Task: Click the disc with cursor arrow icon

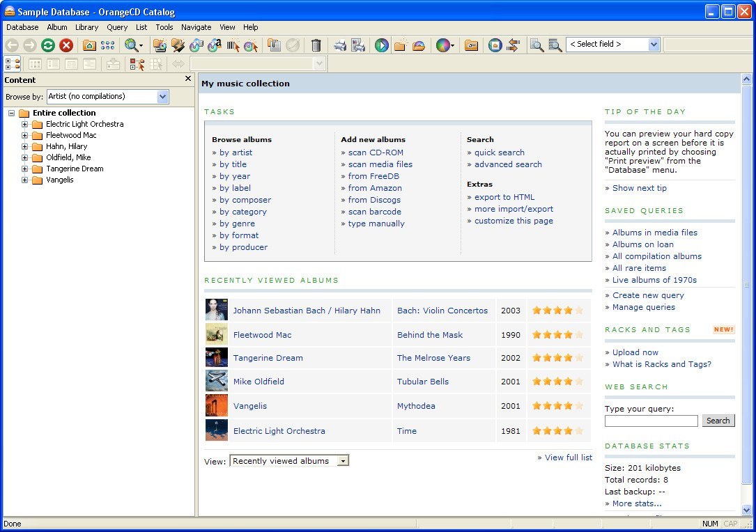Action: pos(251,45)
